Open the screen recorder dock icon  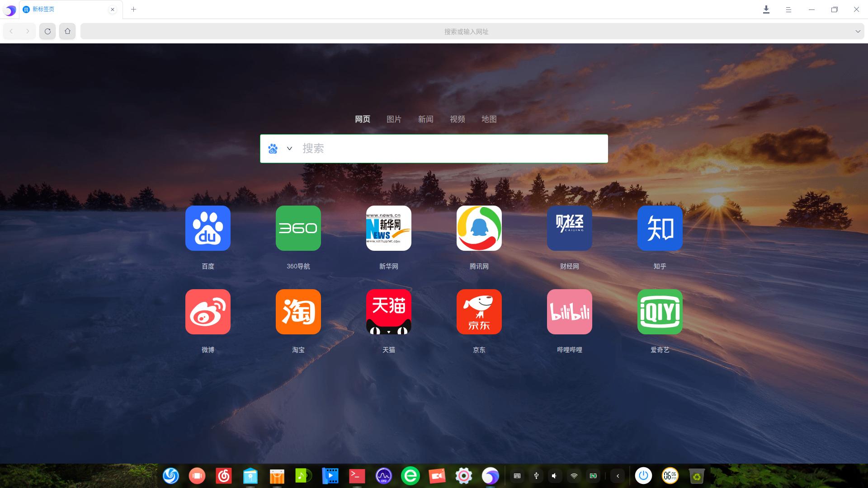pos(437,475)
